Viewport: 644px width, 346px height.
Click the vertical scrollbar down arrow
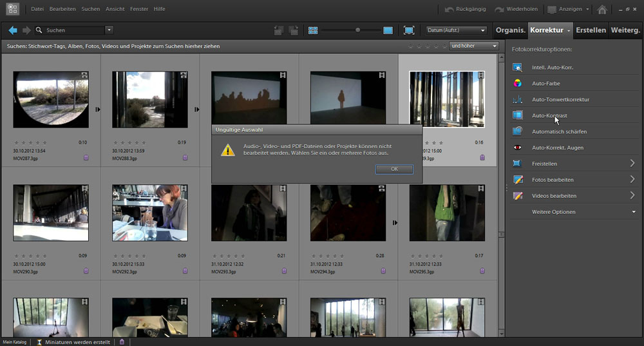click(502, 333)
